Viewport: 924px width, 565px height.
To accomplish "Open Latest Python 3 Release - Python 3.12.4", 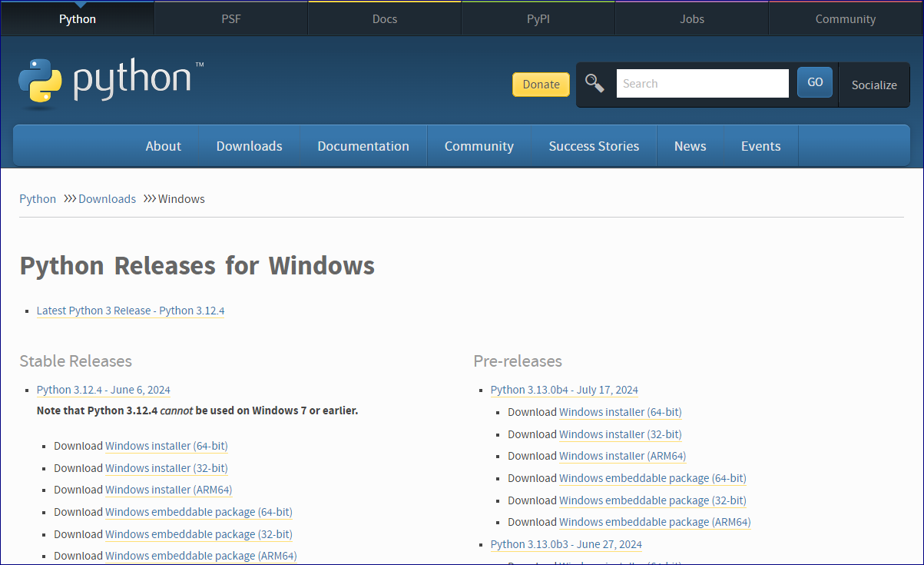I will pyautogui.click(x=131, y=311).
